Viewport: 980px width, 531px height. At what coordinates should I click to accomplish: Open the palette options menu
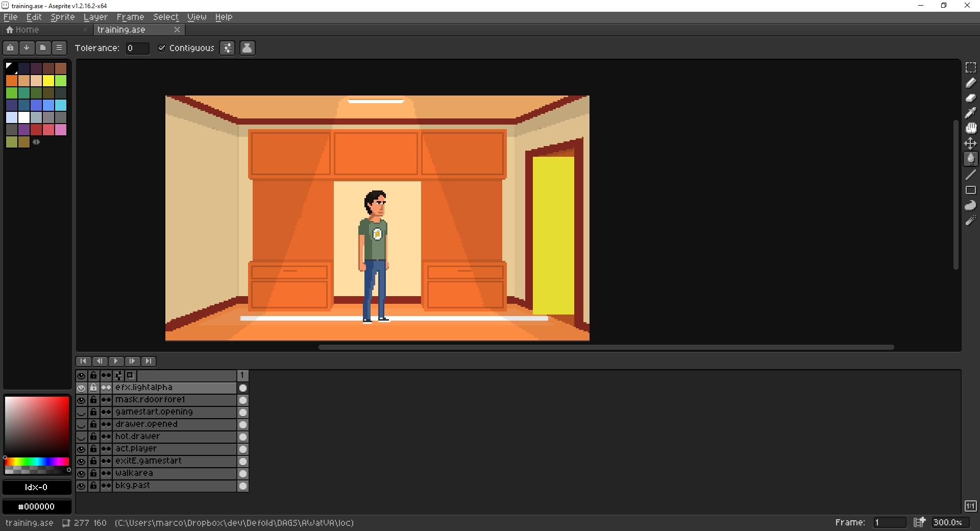coord(59,48)
